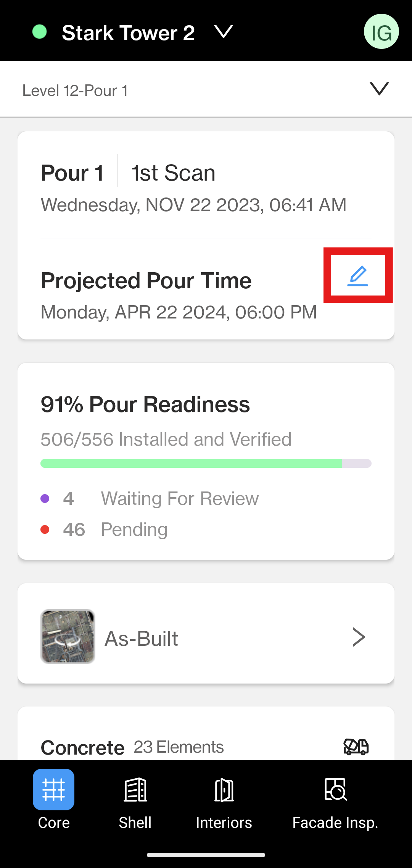Select the Core grid icon

coord(53,789)
